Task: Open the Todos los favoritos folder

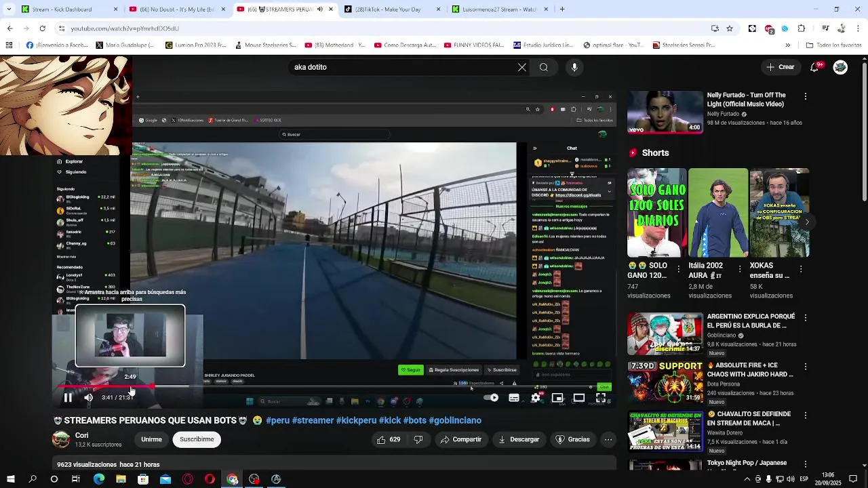Action: tap(833, 45)
